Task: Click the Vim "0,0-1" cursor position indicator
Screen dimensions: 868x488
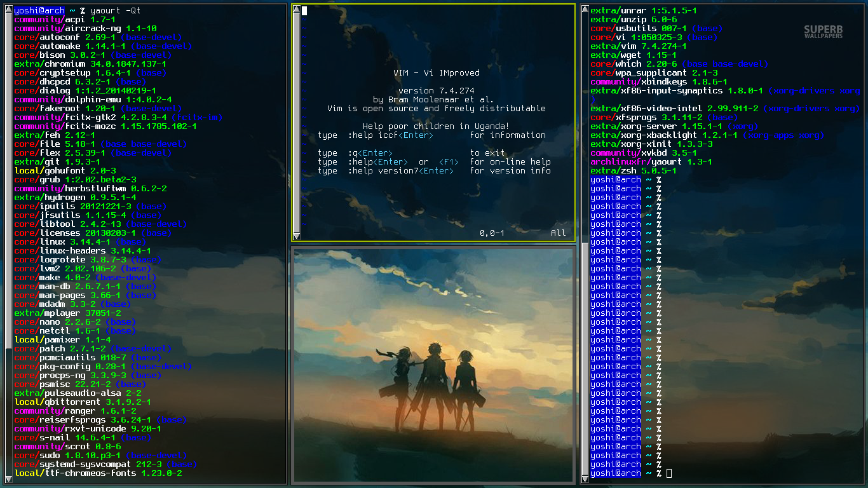Action: coord(492,233)
